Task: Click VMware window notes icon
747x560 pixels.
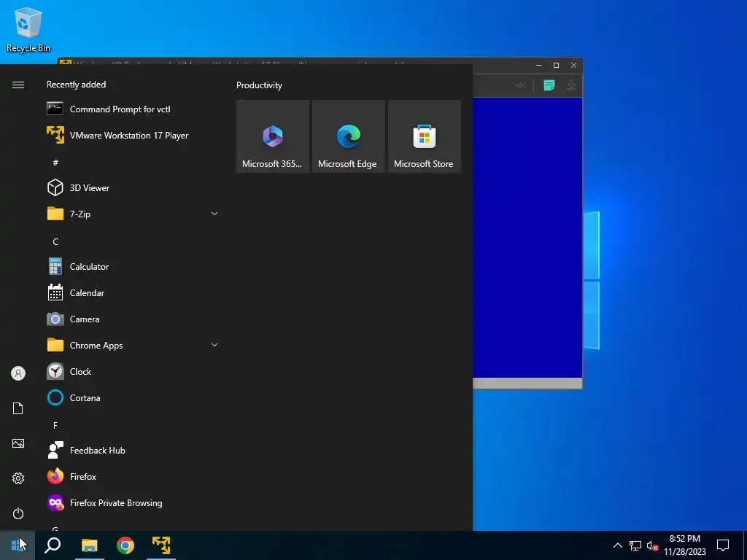Action: 549,85
